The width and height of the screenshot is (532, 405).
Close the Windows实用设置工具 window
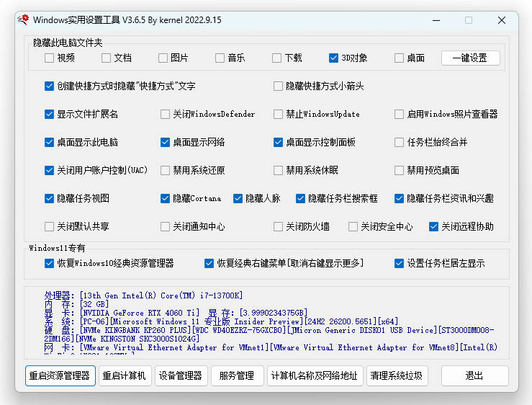click(x=502, y=20)
